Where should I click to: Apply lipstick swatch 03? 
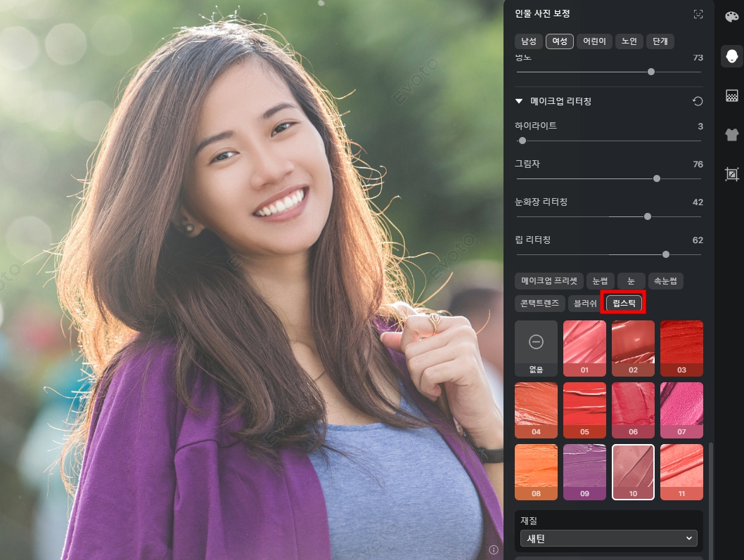coord(681,348)
